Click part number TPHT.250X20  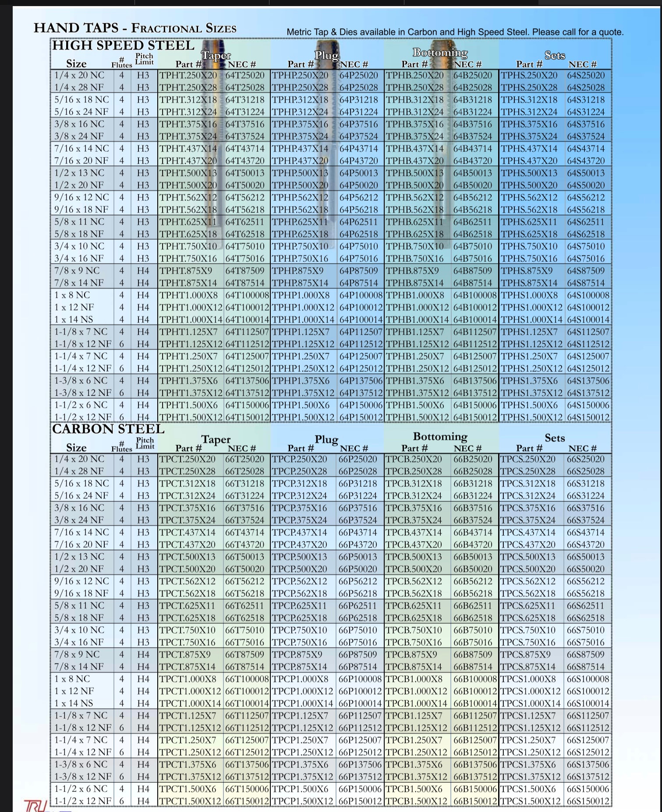[x=188, y=75]
